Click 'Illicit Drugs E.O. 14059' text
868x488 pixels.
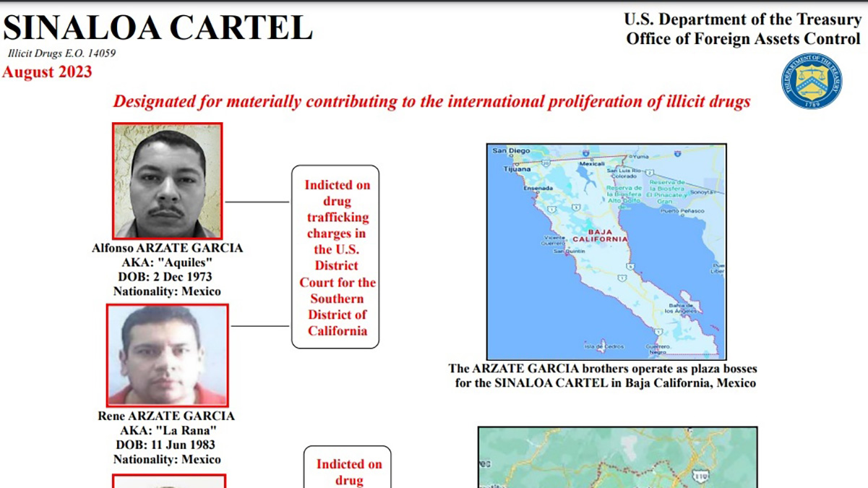(61, 53)
